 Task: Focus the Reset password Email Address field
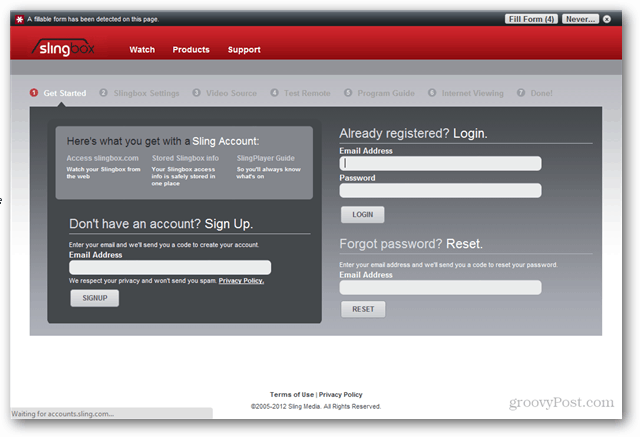[440, 287]
